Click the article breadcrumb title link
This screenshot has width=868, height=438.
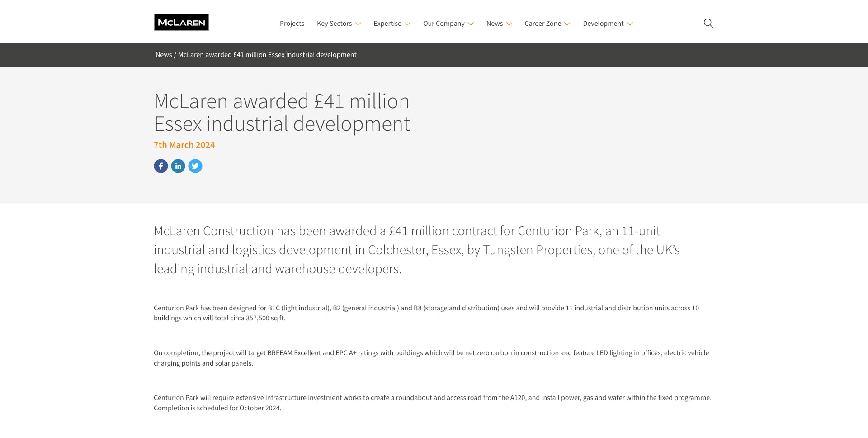[267, 55]
